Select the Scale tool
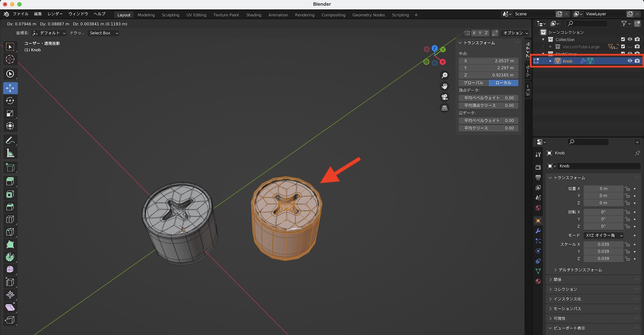Image resolution: width=644 pixels, height=335 pixels. pos(10,113)
